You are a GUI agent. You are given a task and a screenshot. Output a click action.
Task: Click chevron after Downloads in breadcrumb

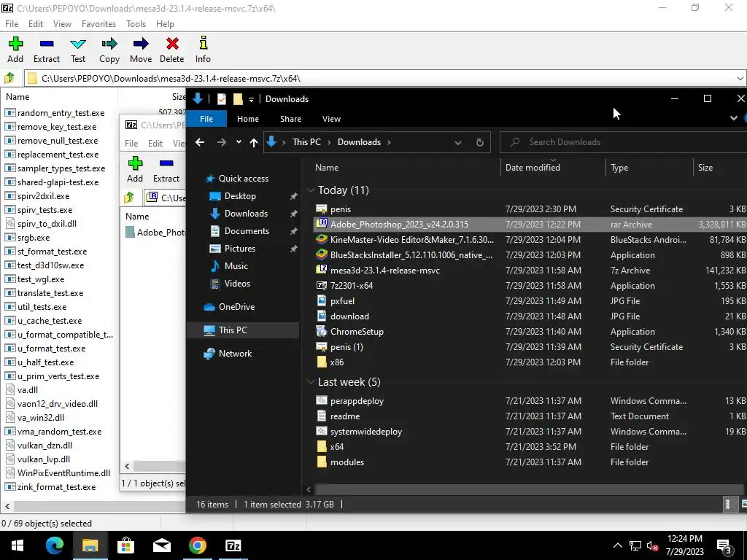(389, 142)
